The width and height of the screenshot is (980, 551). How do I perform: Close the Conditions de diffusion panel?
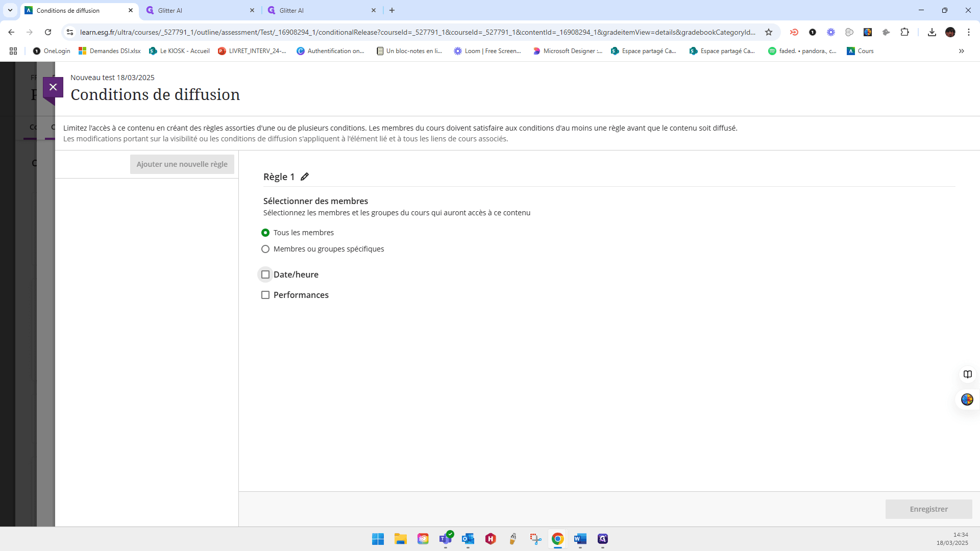coord(53,87)
